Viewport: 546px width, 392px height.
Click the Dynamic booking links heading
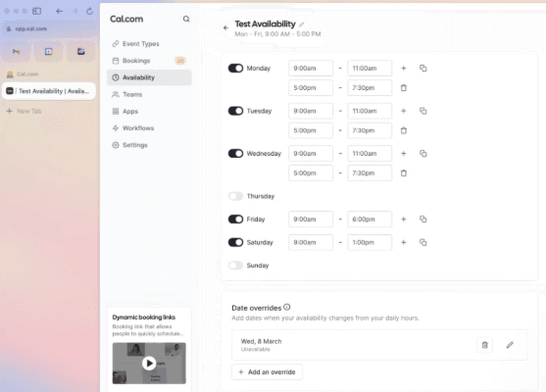pyautogui.click(x=143, y=318)
